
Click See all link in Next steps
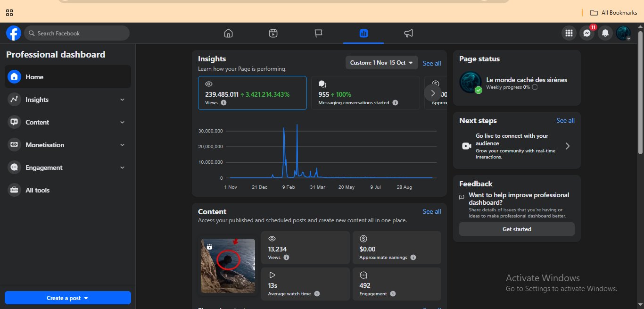[x=565, y=120]
